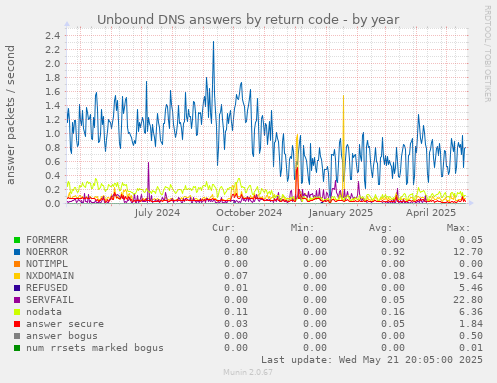This screenshot has width=497, height=383.
Task: Select the SERVFAIL legend label
Action: 50,300
